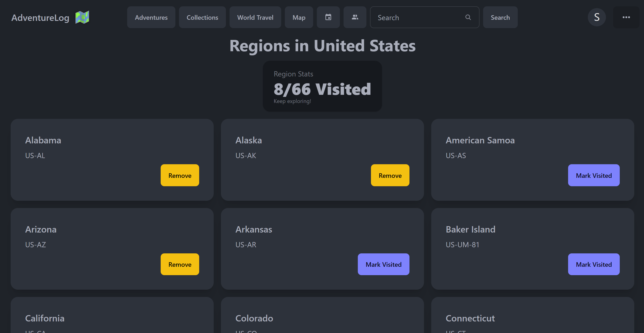Go to World Travel
This screenshot has height=333, width=644.
coord(255,17)
